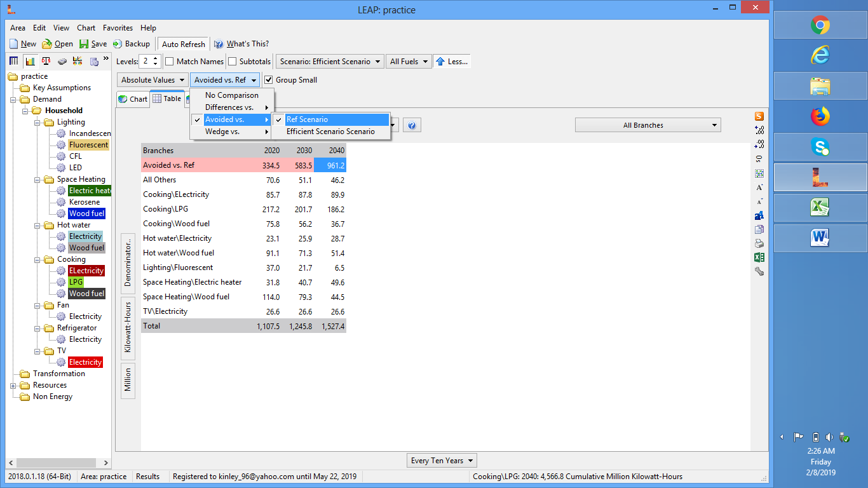Click the Backup toolbar button
The width and height of the screenshot is (868, 488).
point(132,44)
